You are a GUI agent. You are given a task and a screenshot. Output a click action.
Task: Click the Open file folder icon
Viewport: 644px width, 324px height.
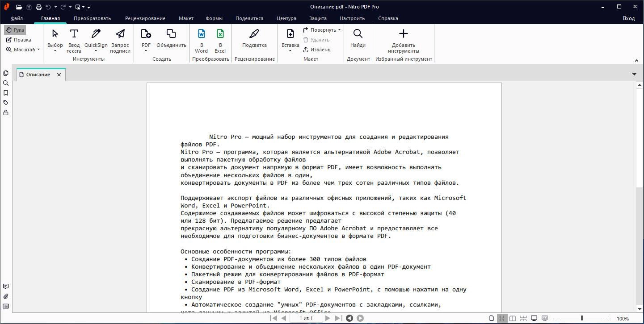click(x=19, y=7)
